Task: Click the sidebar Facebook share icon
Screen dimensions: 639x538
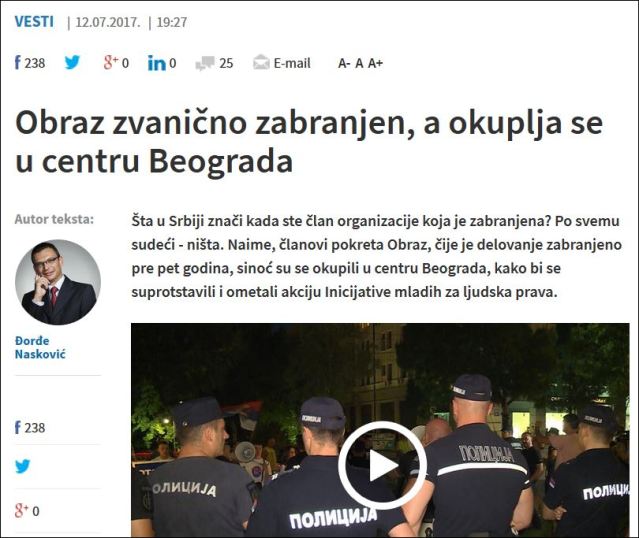Action: (x=18, y=427)
